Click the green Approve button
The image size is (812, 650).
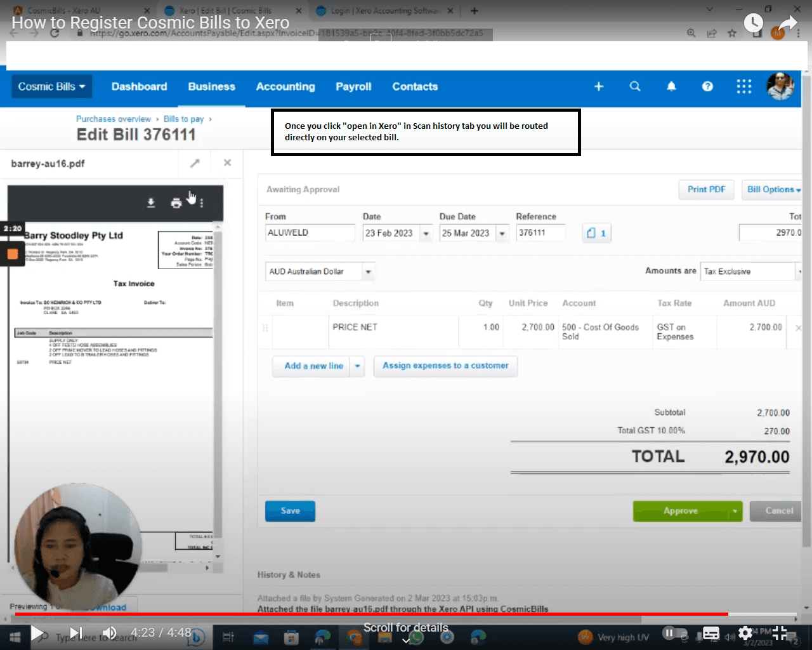681,511
